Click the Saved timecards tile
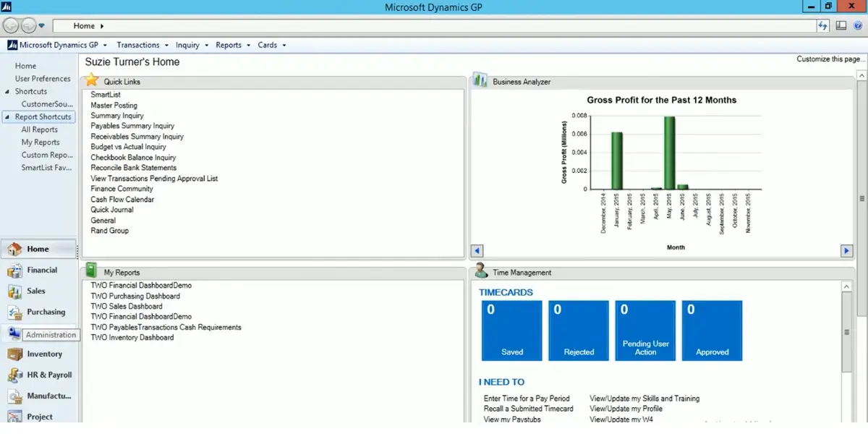Image resolution: width=868 pixels, height=434 pixels. (512, 331)
